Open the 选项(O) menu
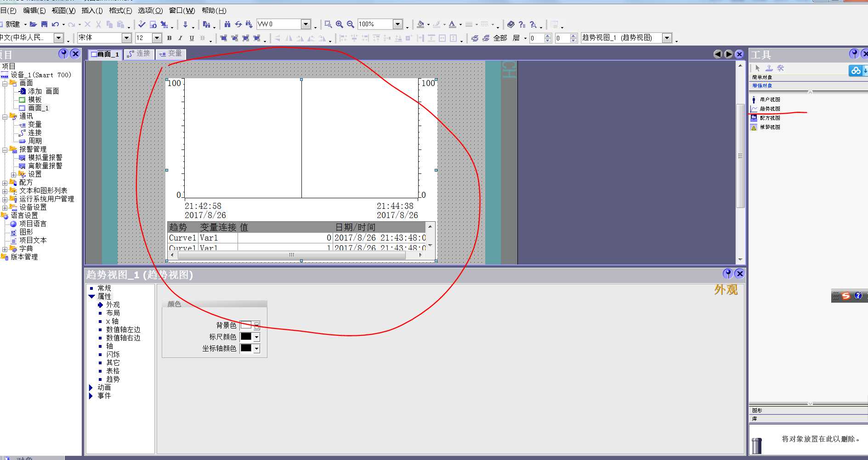Viewport: 868px width, 460px height. click(x=150, y=11)
